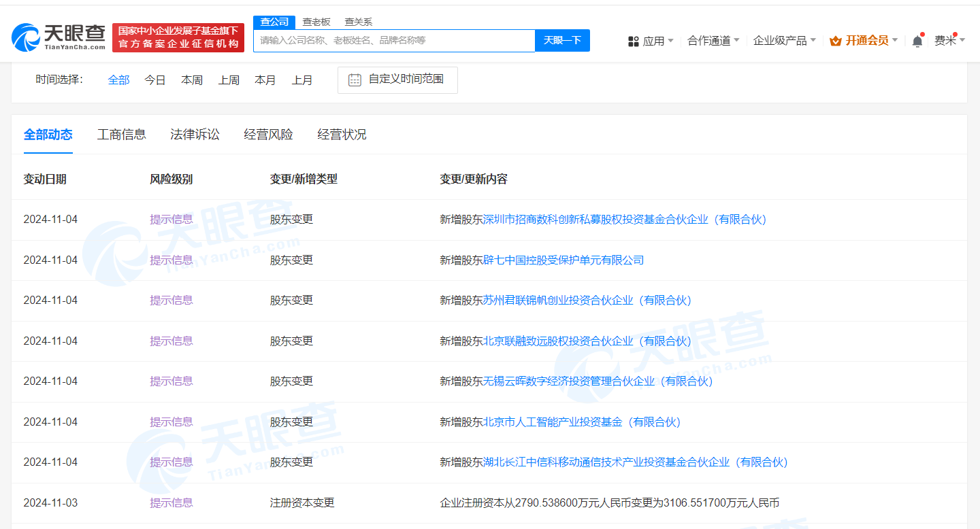Select 上月 time filter
Screen dimensions: 980x529
tap(302, 80)
